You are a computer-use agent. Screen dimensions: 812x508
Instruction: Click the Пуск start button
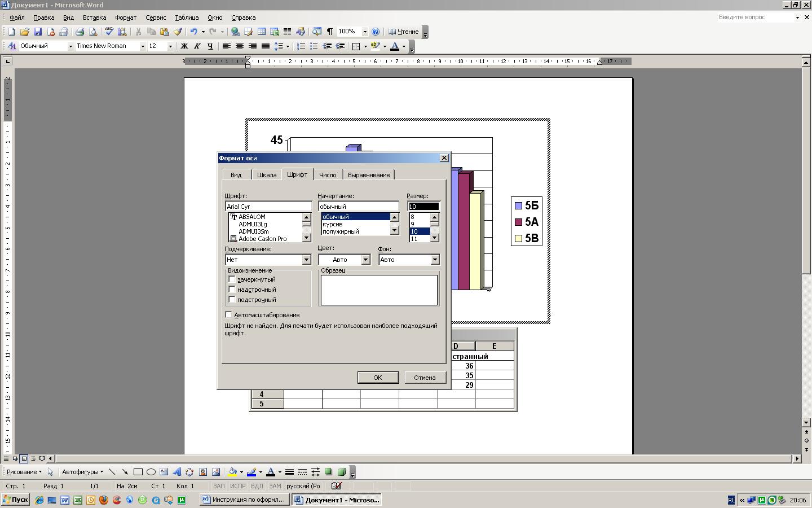(x=15, y=500)
